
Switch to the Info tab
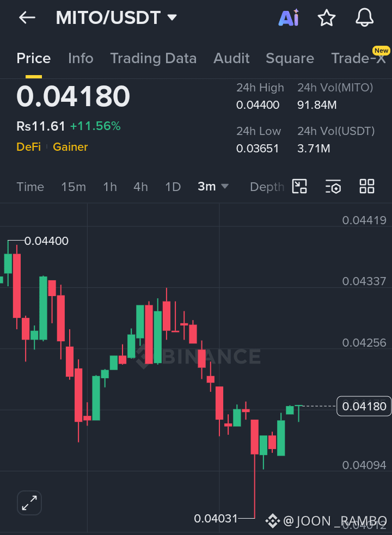[81, 58]
